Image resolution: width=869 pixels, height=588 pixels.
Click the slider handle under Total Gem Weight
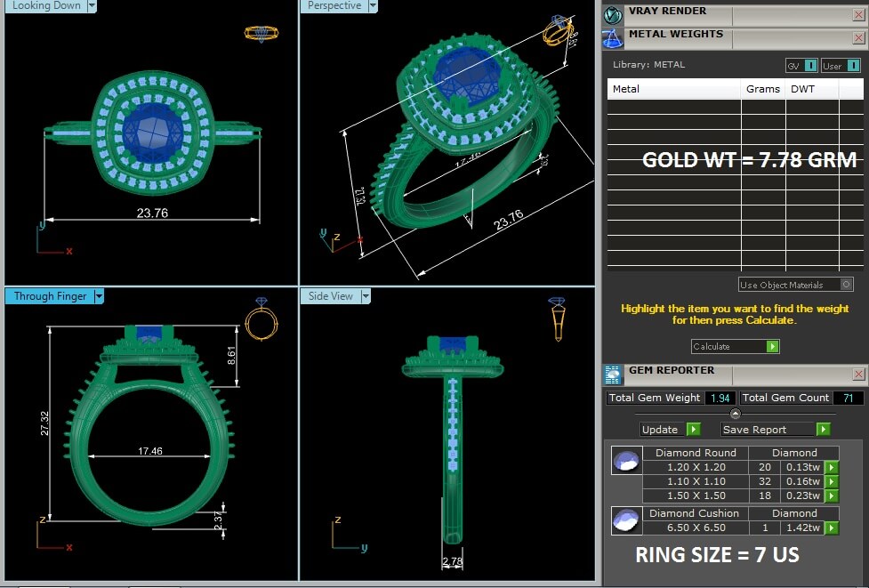point(735,414)
